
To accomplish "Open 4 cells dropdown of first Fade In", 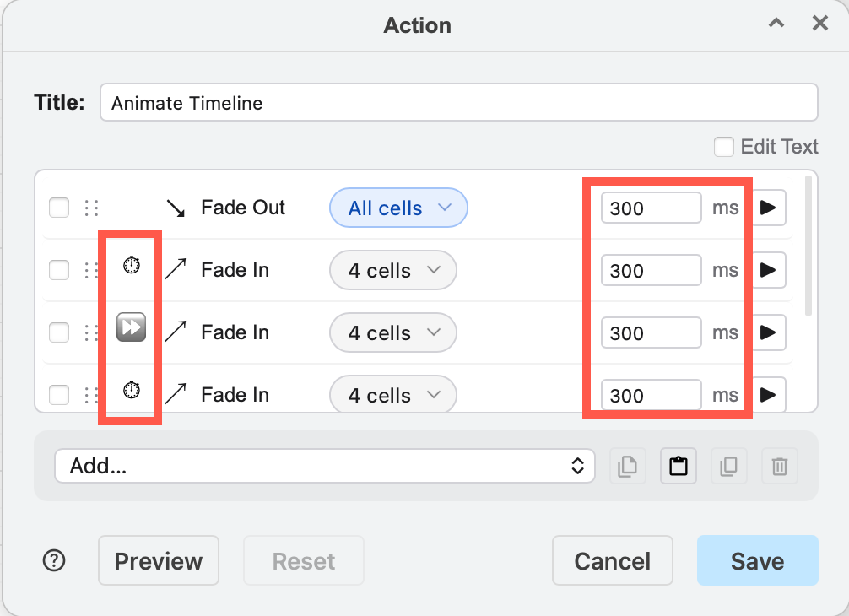I will (393, 270).
